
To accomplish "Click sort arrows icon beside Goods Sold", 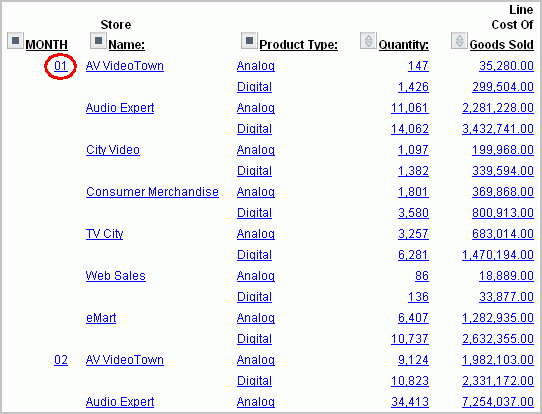I will 459,40.
